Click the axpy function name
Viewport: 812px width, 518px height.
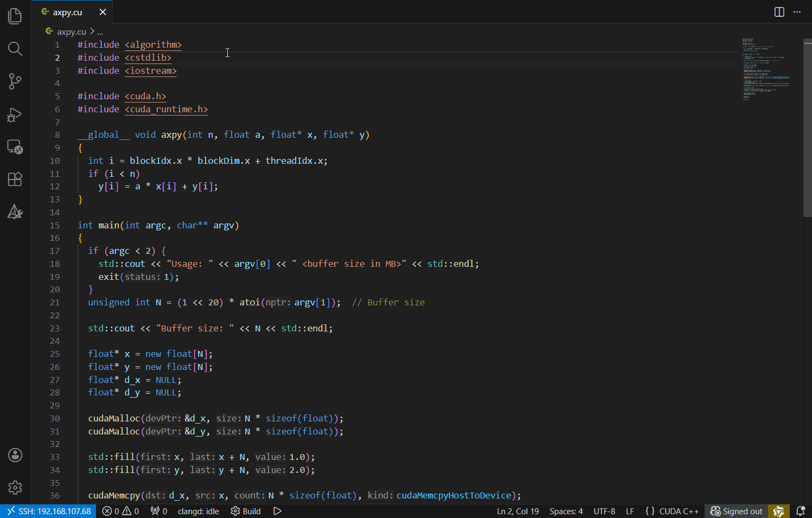point(171,135)
